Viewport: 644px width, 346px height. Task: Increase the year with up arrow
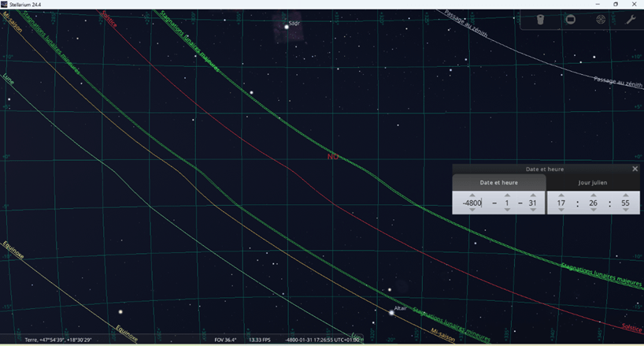pos(472,195)
